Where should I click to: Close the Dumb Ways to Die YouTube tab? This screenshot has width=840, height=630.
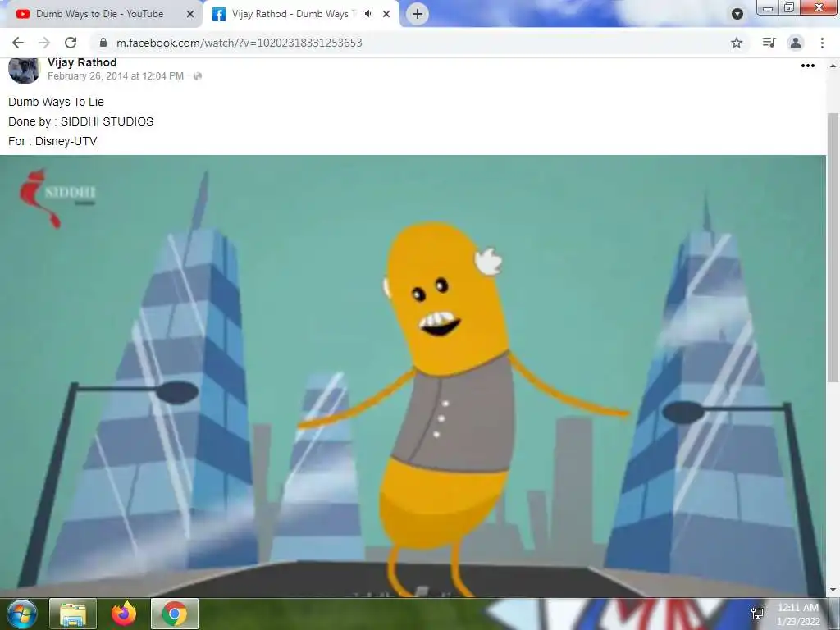(190, 15)
